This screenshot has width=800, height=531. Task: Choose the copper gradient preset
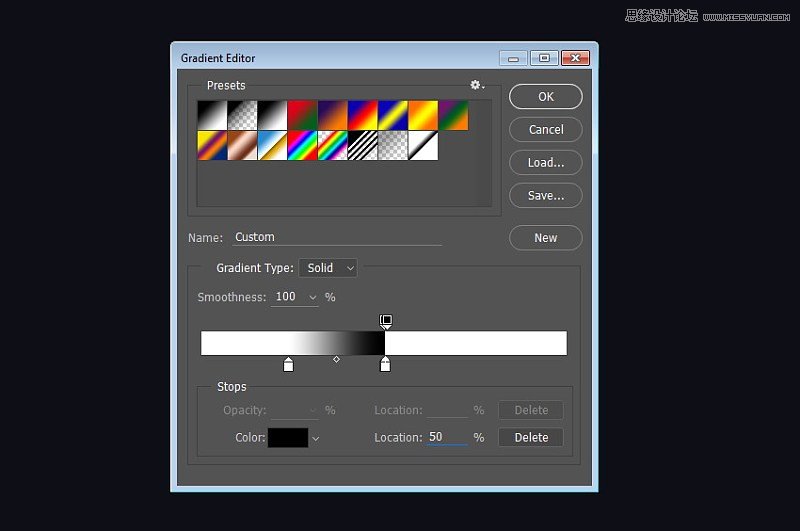[242, 145]
